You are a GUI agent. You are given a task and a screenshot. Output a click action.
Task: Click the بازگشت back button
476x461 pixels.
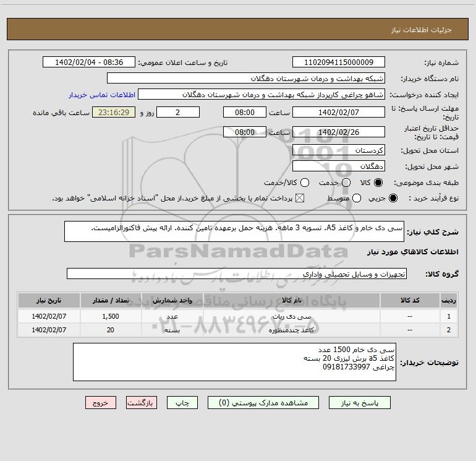coord(142,403)
